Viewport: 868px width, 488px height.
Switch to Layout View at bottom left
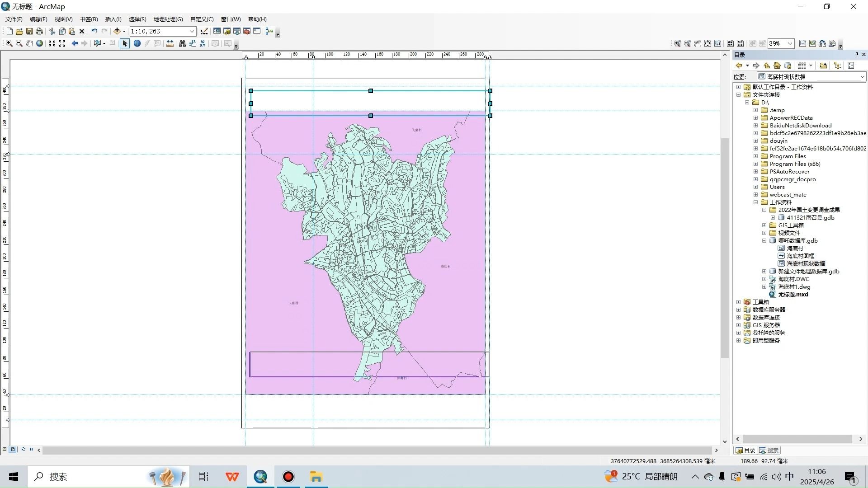[x=13, y=450]
